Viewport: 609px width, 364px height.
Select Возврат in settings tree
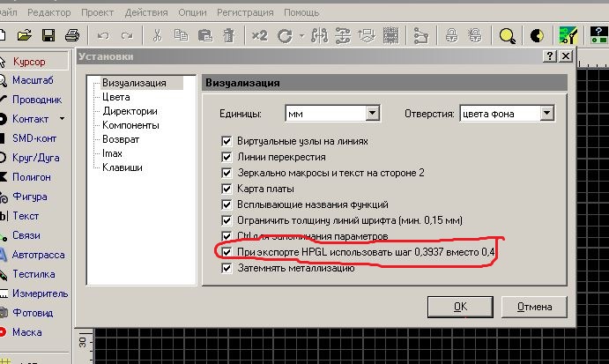(x=121, y=139)
